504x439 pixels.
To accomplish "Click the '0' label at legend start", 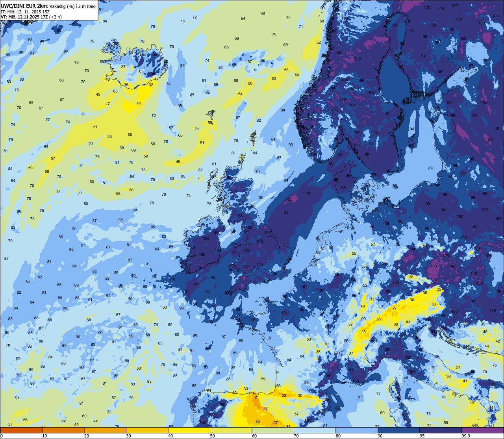I will 2,436.
